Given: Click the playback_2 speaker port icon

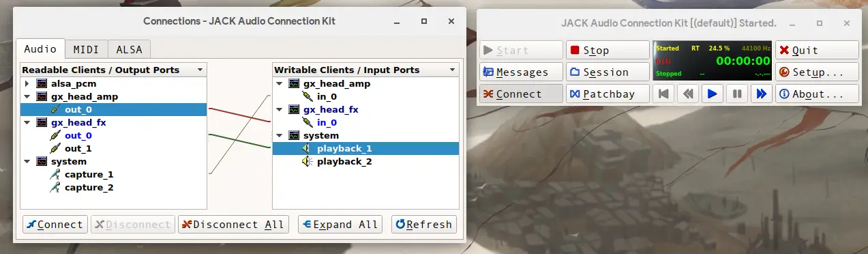Looking at the screenshot, I should [307, 161].
